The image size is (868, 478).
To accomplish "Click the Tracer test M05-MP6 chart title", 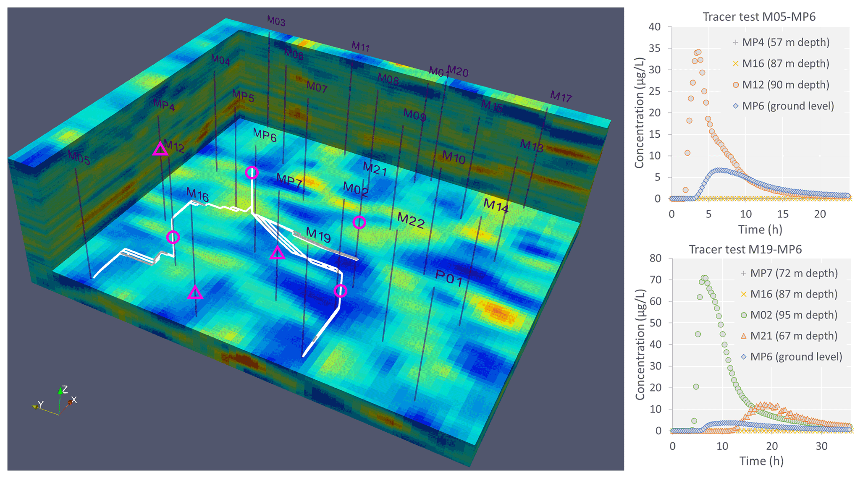I will click(x=759, y=17).
